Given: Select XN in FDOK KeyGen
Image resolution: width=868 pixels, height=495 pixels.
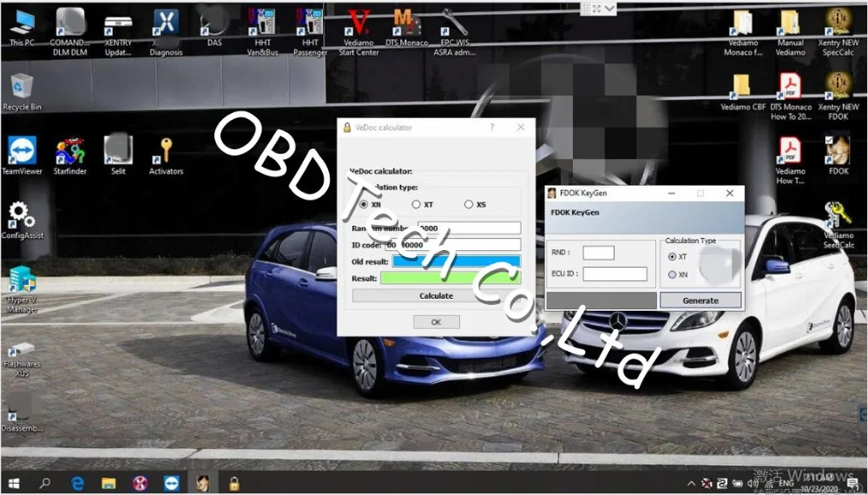Looking at the screenshot, I should 672,274.
